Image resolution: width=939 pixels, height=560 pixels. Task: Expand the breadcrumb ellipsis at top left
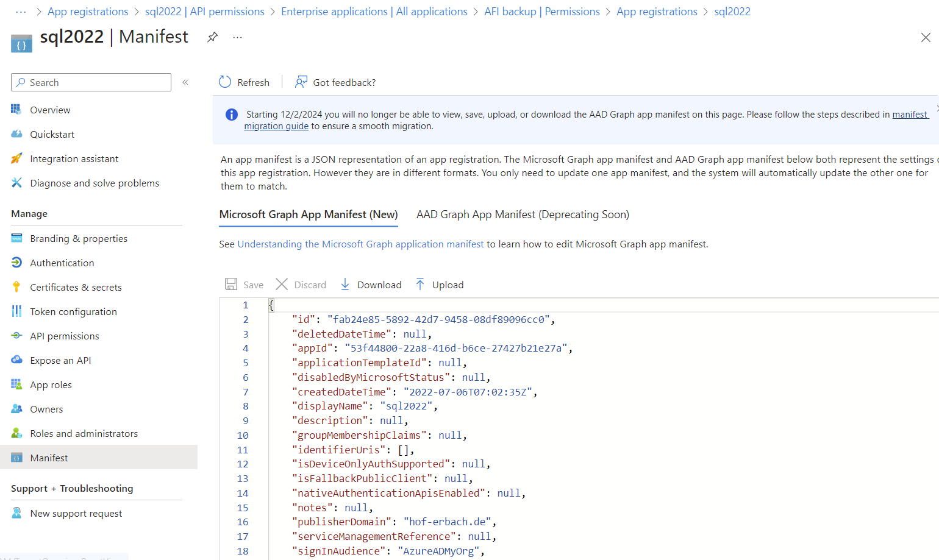pos(21,12)
